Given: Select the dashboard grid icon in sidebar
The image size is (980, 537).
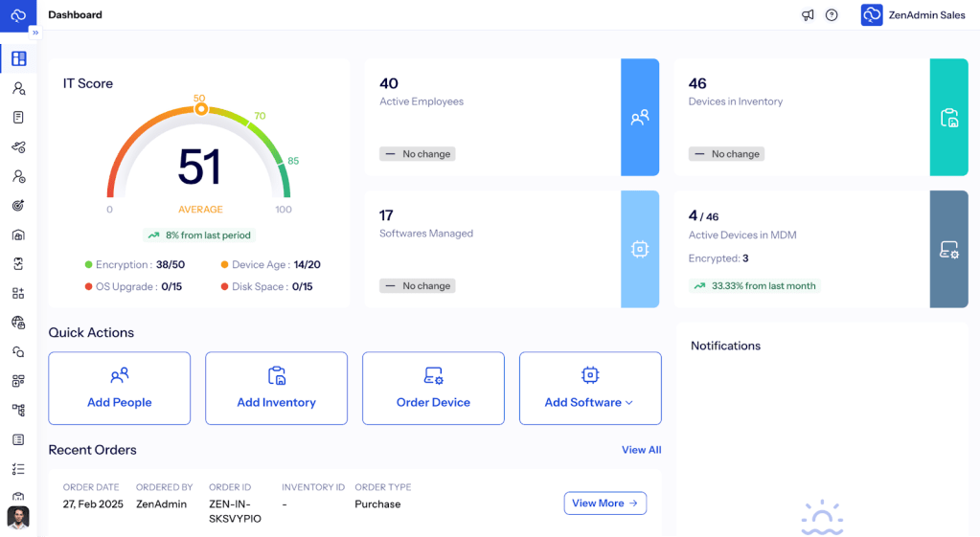Looking at the screenshot, I should (x=18, y=59).
